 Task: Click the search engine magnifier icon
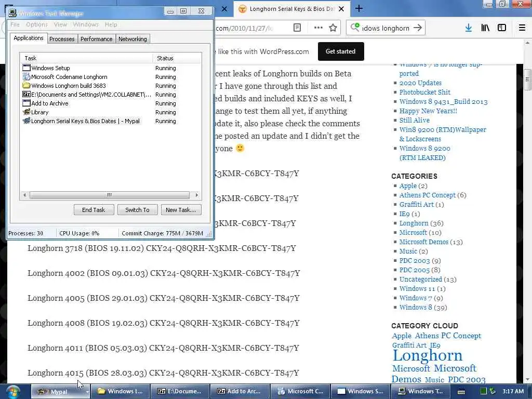point(355,27)
